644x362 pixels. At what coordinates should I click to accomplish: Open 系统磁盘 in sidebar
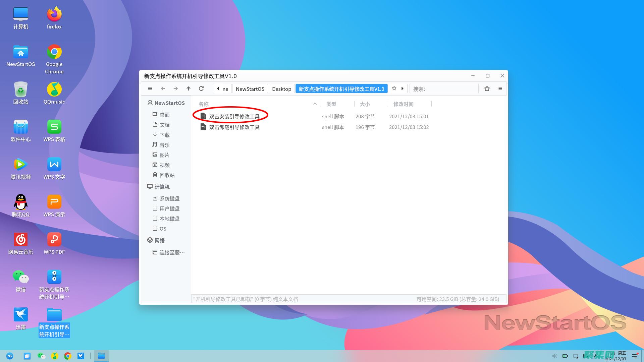click(169, 198)
